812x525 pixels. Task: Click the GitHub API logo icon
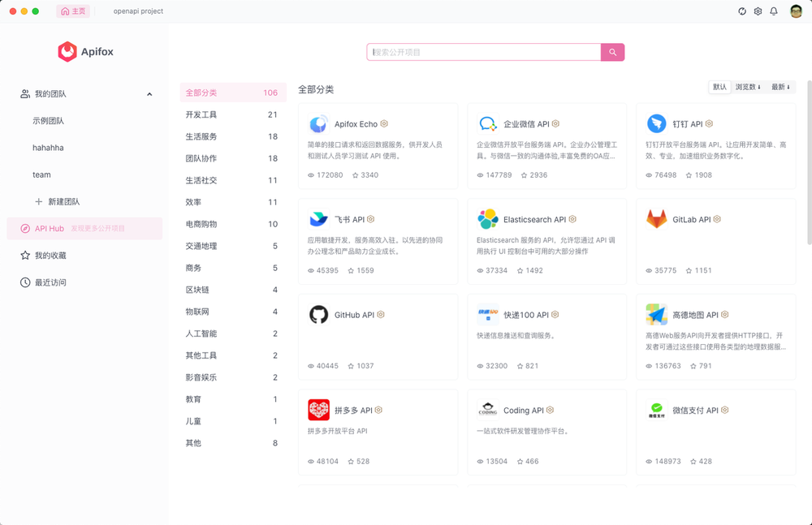pyautogui.click(x=319, y=315)
